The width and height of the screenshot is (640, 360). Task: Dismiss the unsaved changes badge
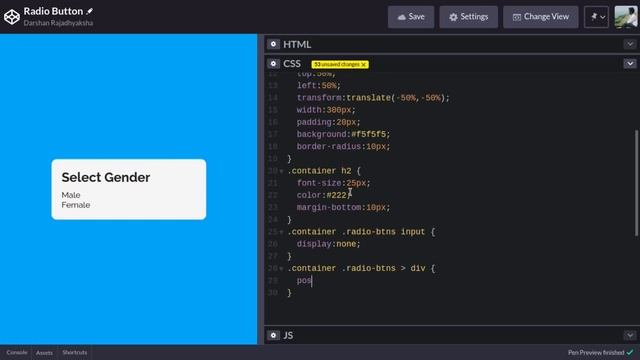pyautogui.click(x=364, y=64)
